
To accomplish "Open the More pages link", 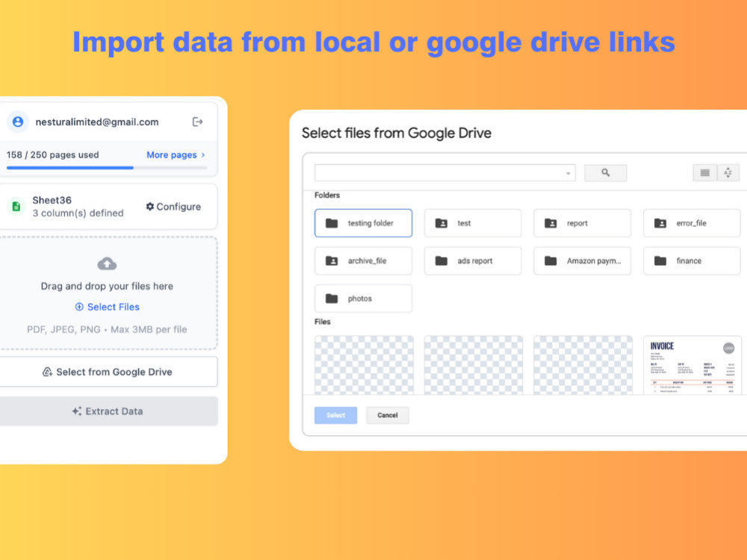I will pos(176,155).
